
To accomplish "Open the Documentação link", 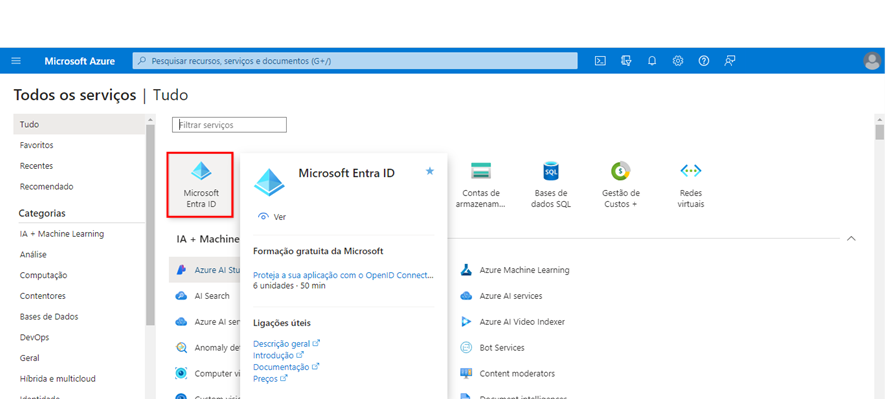I will (286, 367).
